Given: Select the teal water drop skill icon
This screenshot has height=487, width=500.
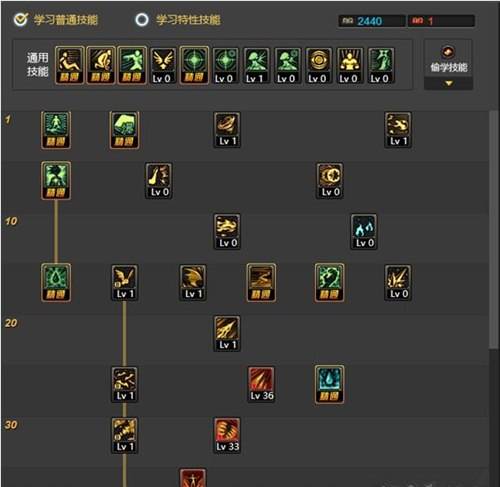Looking at the screenshot, I should click(329, 384).
